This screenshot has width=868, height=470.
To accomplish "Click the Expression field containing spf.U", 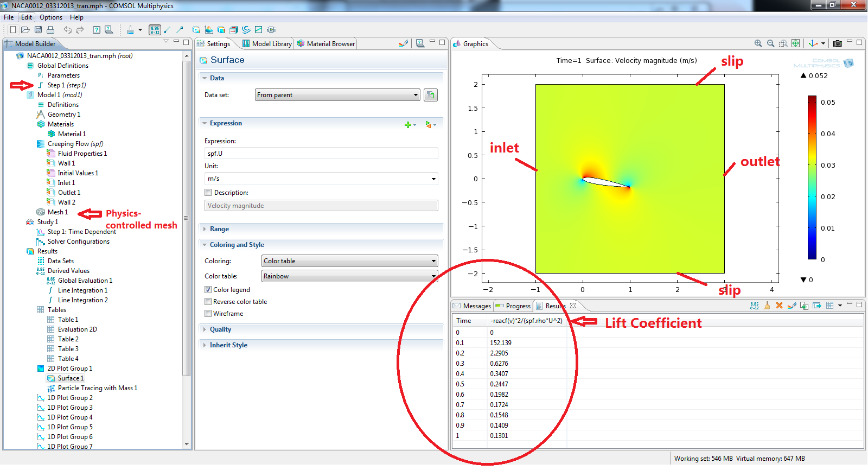I will coord(321,154).
